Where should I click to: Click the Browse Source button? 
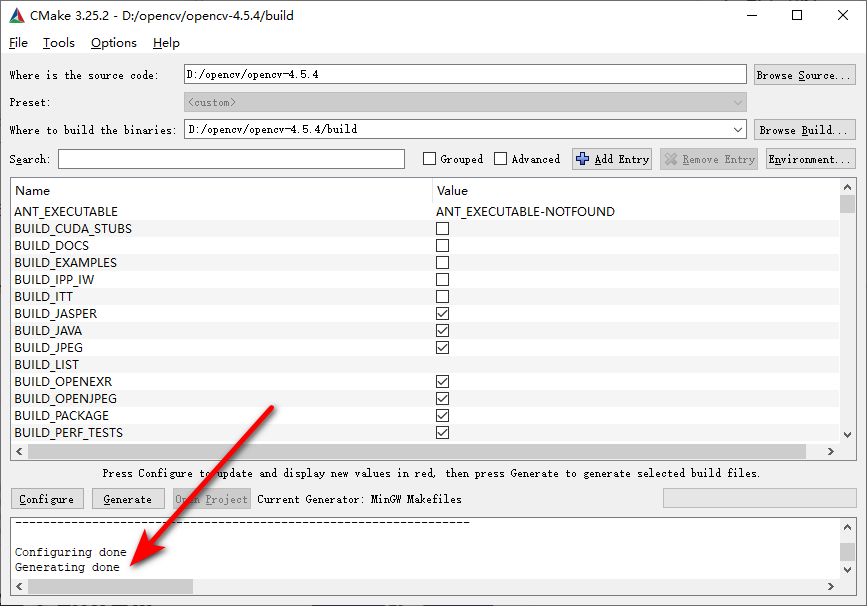coord(805,75)
